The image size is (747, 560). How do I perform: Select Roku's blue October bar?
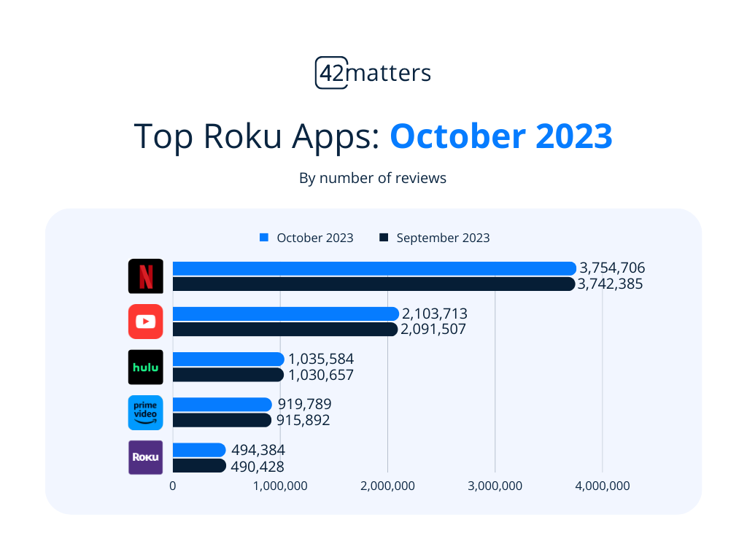[199, 450]
